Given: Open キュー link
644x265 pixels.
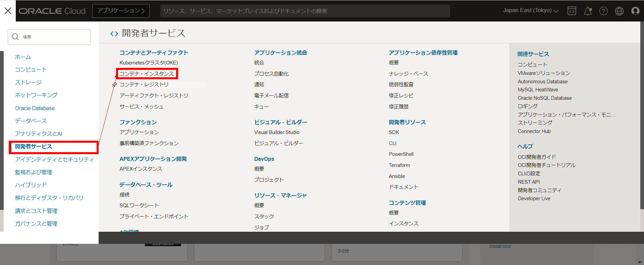Looking at the screenshot, I should point(262,107).
